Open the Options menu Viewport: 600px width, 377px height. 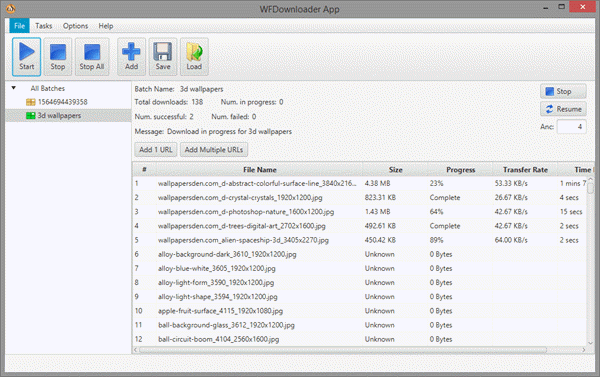point(75,26)
